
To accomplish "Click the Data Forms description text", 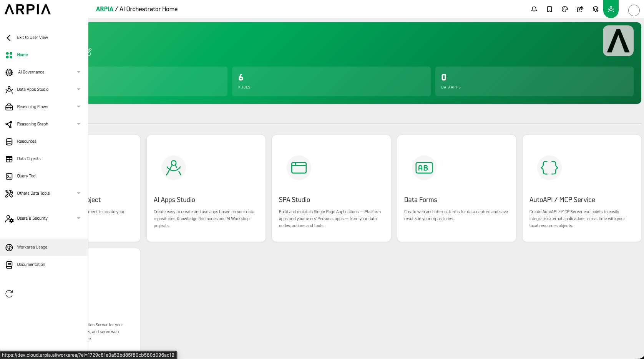I will pyautogui.click(x=456, y=215).
